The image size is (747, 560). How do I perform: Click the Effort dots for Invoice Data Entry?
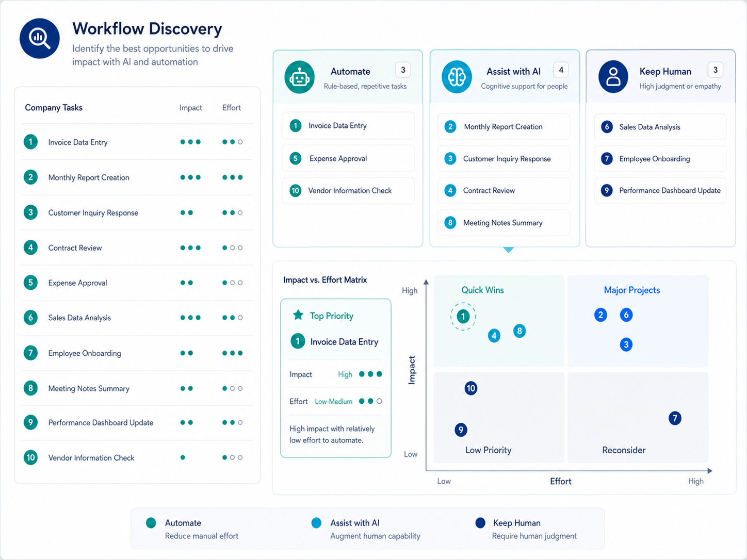click(233, 142)
